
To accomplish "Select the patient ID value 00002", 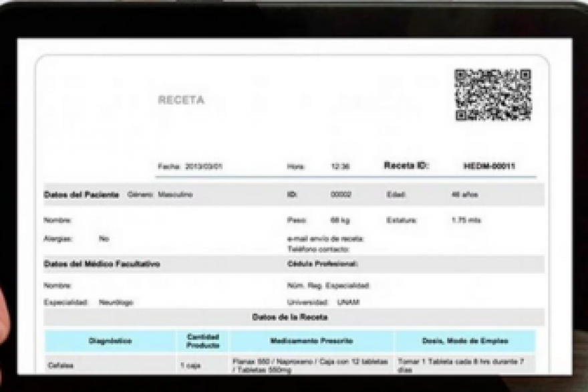I will point(341,195).
